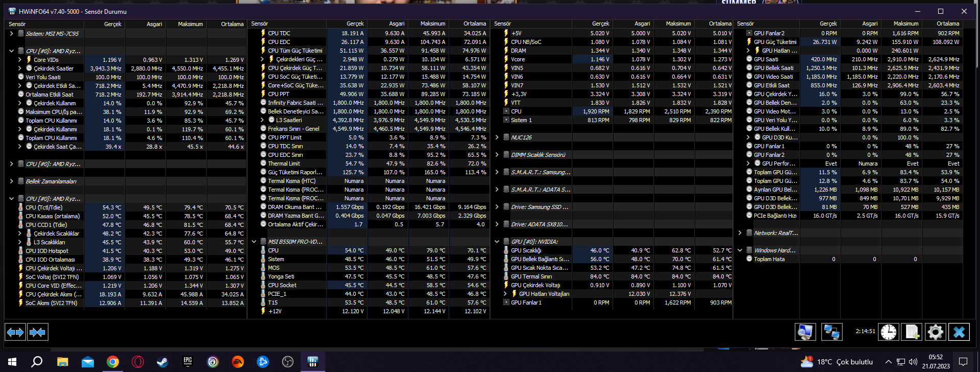
Task: Open Ubisoft Connect from the taskbar
Action: 213,362
